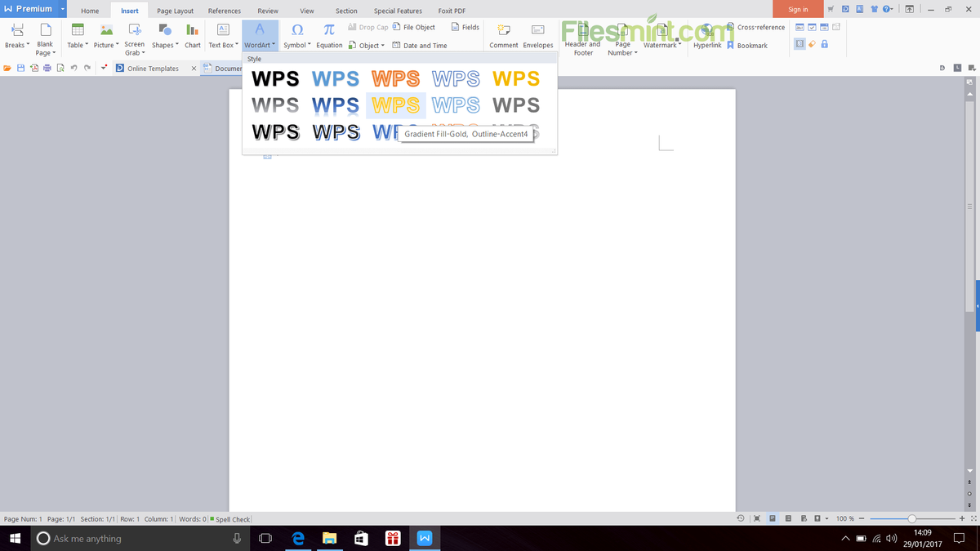Click the Print Preview icon
The height and width of the screenshot is (551, 980).
tap(60, 68)
